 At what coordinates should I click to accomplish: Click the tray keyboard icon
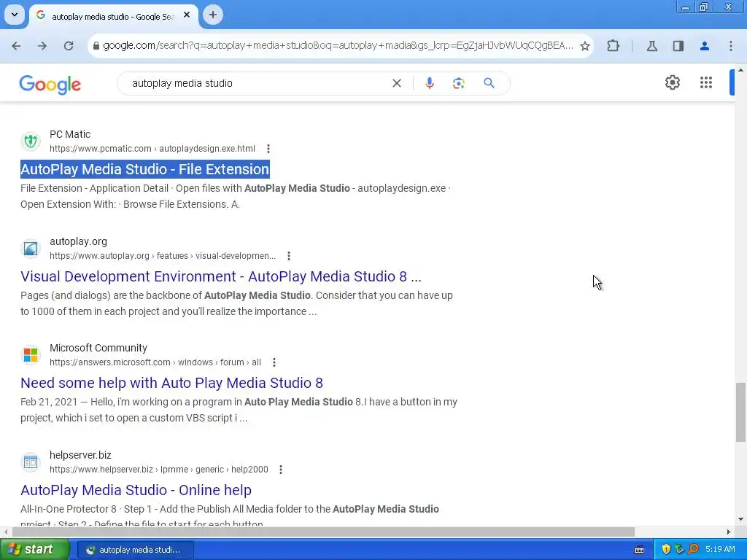tap(639, 550)
